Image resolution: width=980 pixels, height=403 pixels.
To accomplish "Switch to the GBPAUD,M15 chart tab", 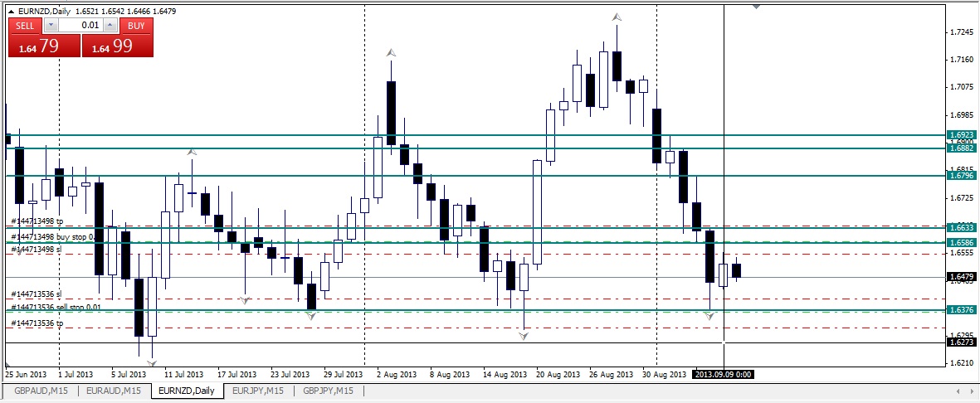I will pos(41,391).
